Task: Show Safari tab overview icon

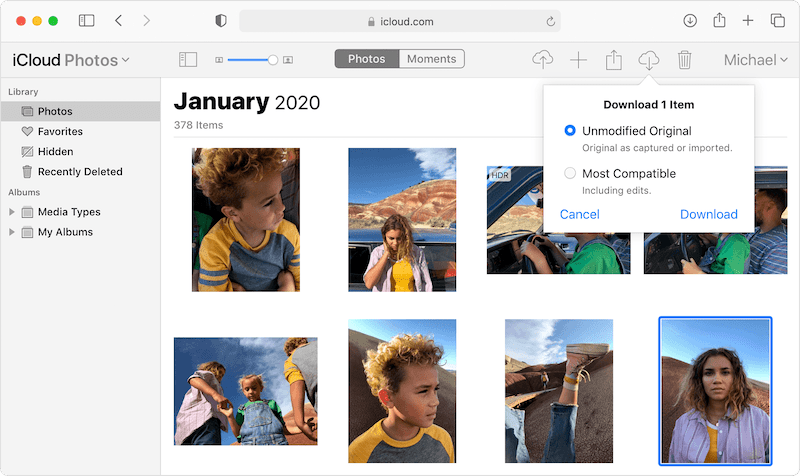Action: tap(777, 20)
